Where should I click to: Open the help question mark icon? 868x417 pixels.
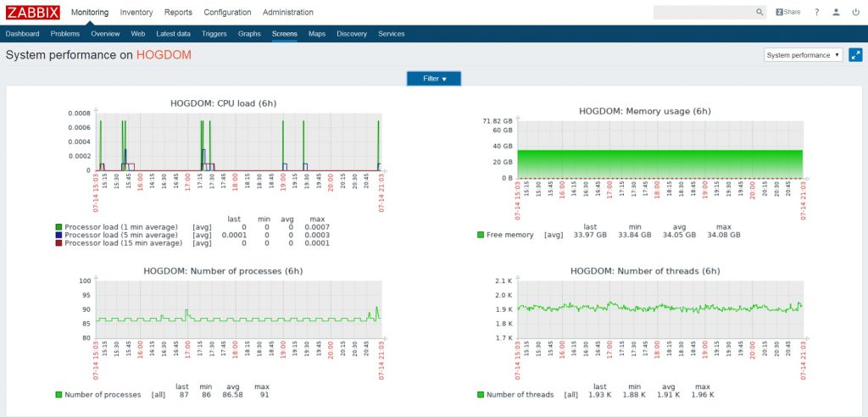[x=816, y=12]
